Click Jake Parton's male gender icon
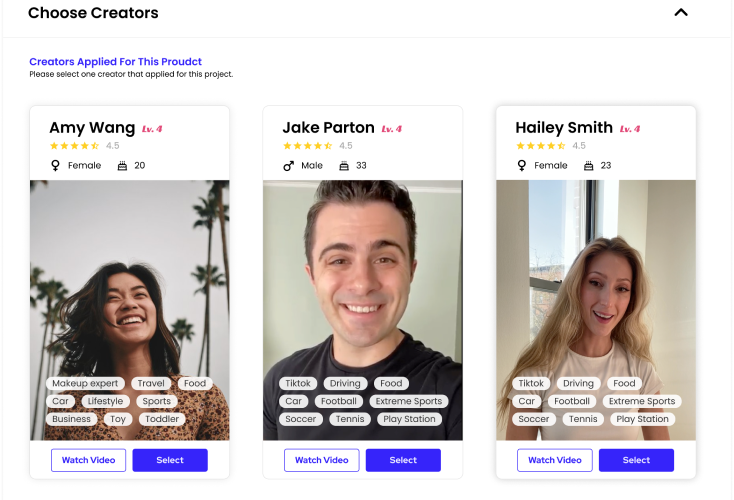This screenshot has height=500, width=734. [288, 166]
